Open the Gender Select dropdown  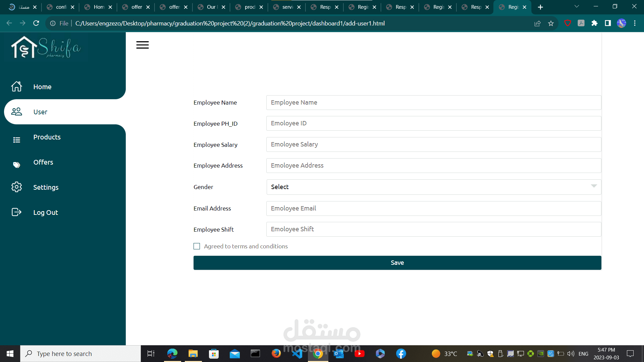(x=433, y=187)
